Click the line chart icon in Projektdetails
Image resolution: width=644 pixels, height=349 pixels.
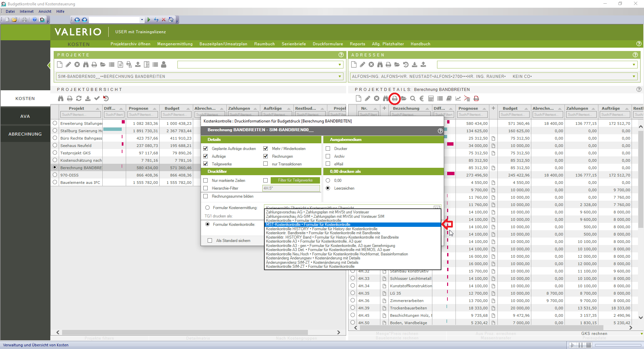(458, 99)
